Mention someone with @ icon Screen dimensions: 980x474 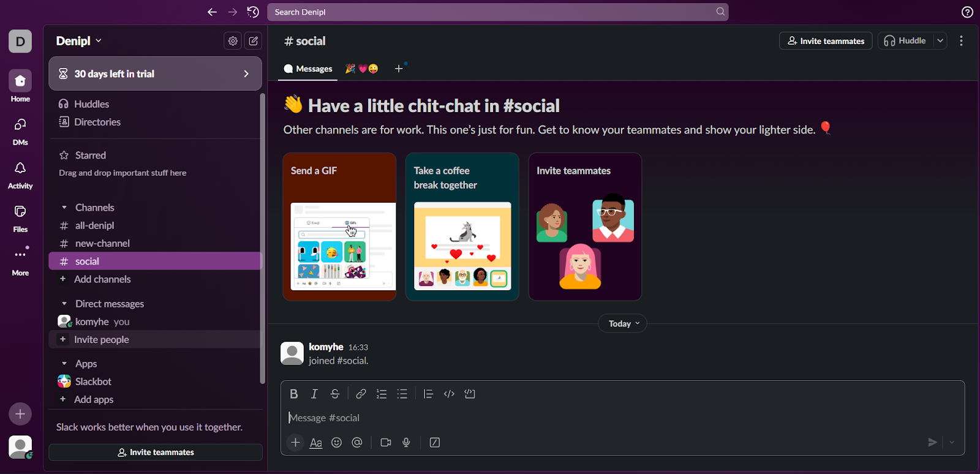(x=357, y=442)
